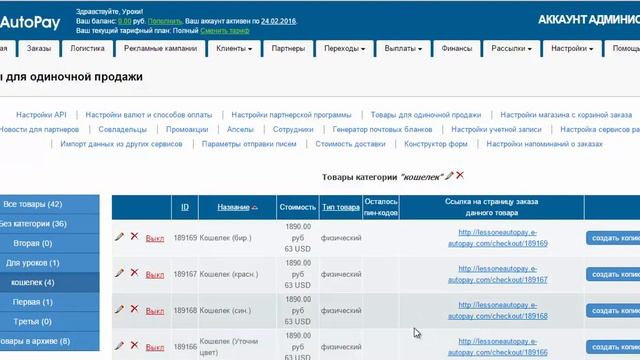Create copy of product 189169
Viewport: 640px width, 360px height.
point(613,238)
